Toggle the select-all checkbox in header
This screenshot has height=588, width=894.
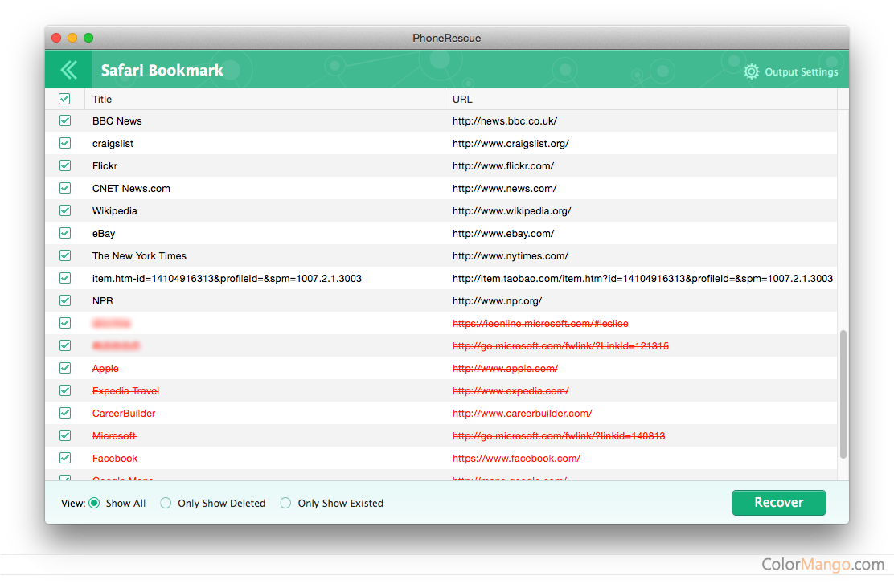65,99
